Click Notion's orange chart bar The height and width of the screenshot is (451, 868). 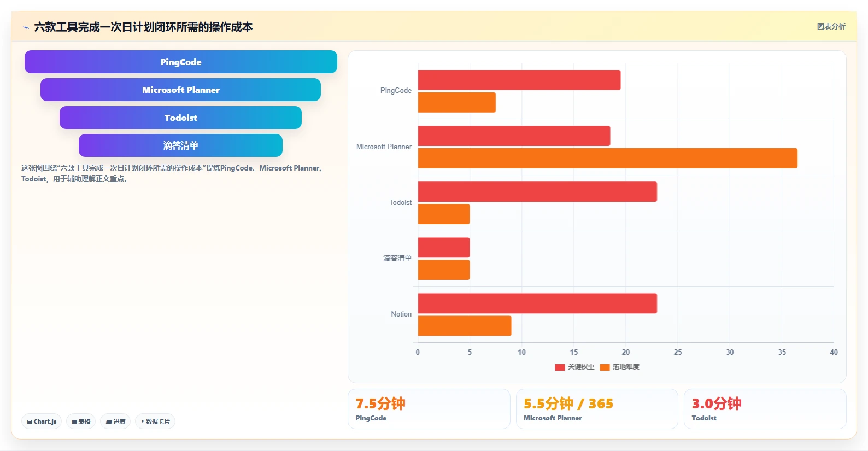pos(465,326)
